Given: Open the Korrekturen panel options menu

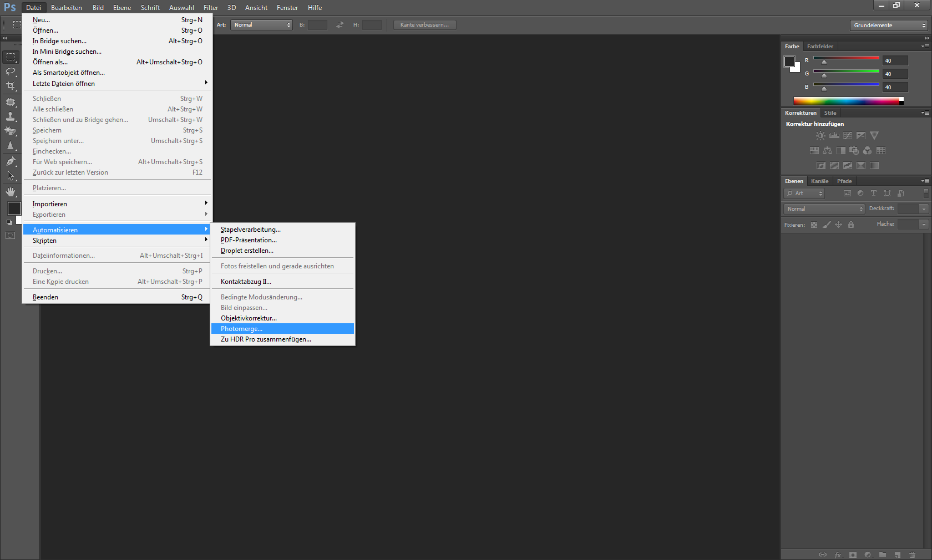Looking at the screenshot, I should pyautogui.click(x=925, y=113).
